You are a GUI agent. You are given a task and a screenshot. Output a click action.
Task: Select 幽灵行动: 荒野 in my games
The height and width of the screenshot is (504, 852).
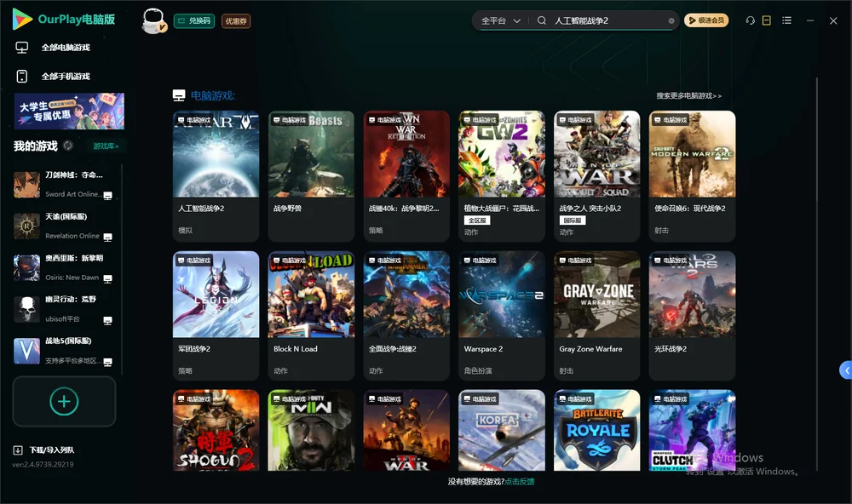66,309
